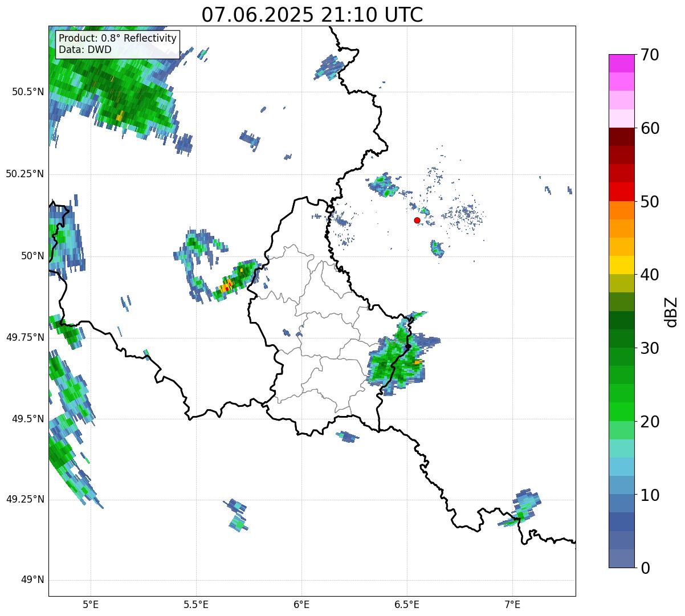This screenshot has height=616, width=685.
Task: Click the colorbar label 10
Action: [x=650, y=495]
